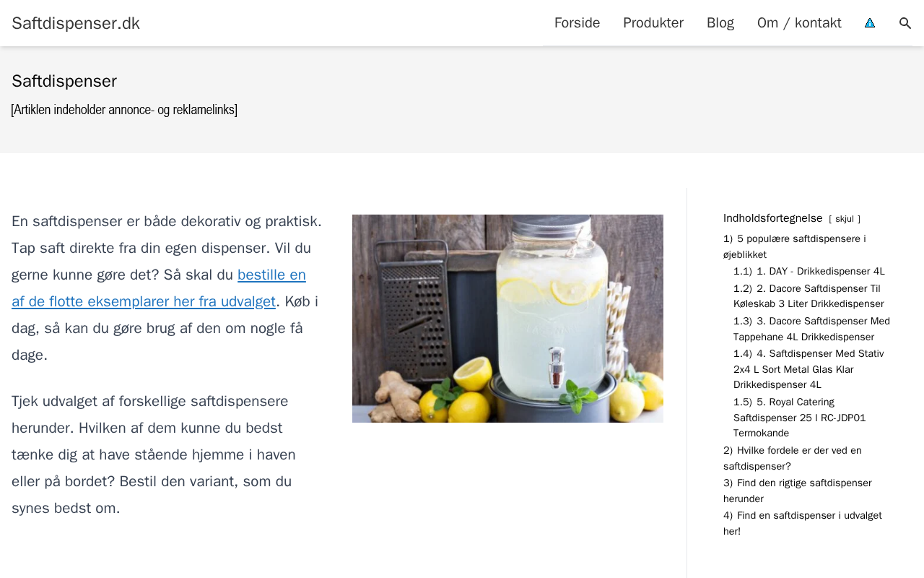Screen dimensions: 924x578
Task: Jump to 'Royal Catering Saftdispenser 25 l' section
Action: click(x=800, y=418)
